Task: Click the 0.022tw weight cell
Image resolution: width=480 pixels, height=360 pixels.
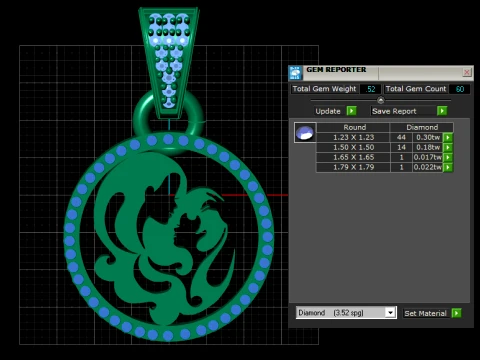Action: pos(428,167)
